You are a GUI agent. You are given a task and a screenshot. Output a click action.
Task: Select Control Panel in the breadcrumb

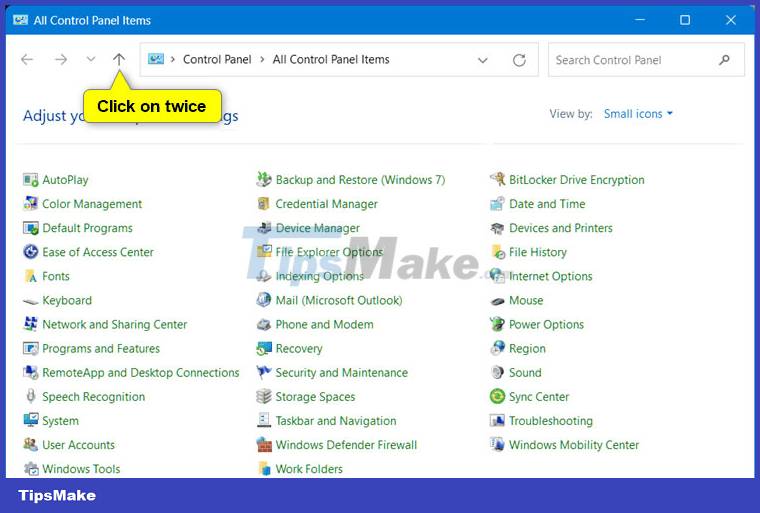[217, 59]
